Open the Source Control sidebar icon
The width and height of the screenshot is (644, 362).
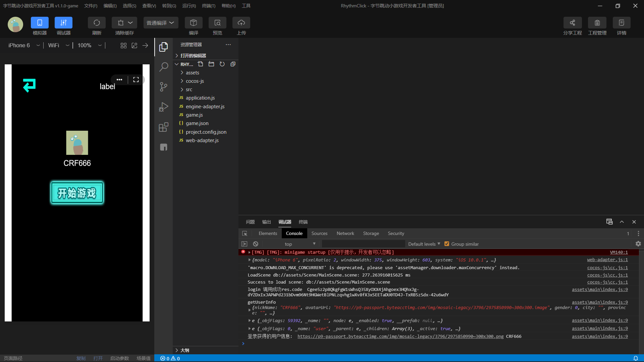(163, 87)
